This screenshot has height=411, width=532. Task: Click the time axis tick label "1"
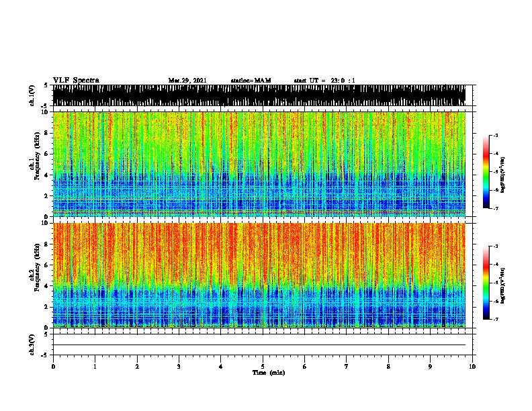pos(95,366)
